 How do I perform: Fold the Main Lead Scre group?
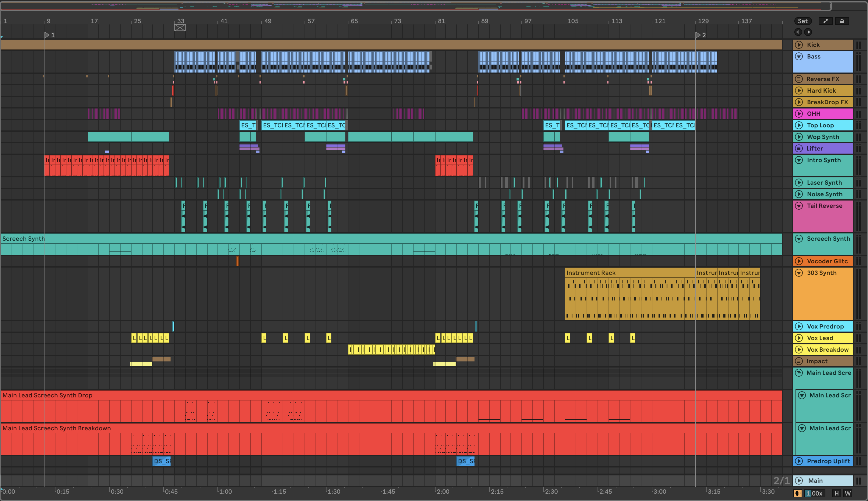(x=799, y=373)
